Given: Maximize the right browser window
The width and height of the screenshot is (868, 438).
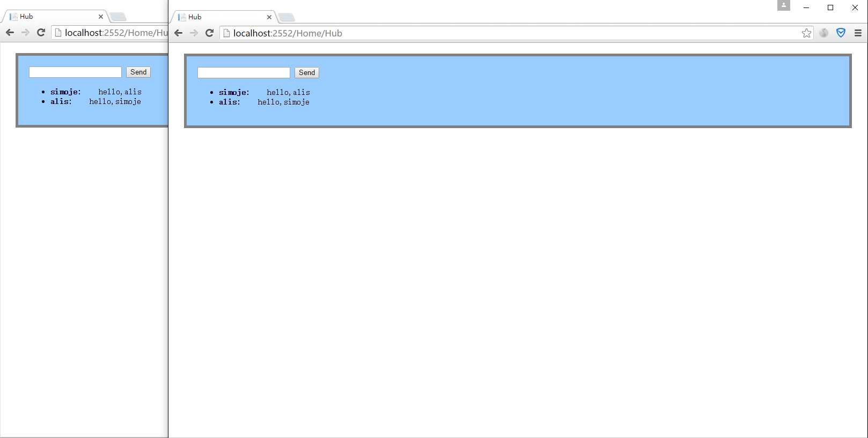Looking at the screenshot, I should point(830,8).
